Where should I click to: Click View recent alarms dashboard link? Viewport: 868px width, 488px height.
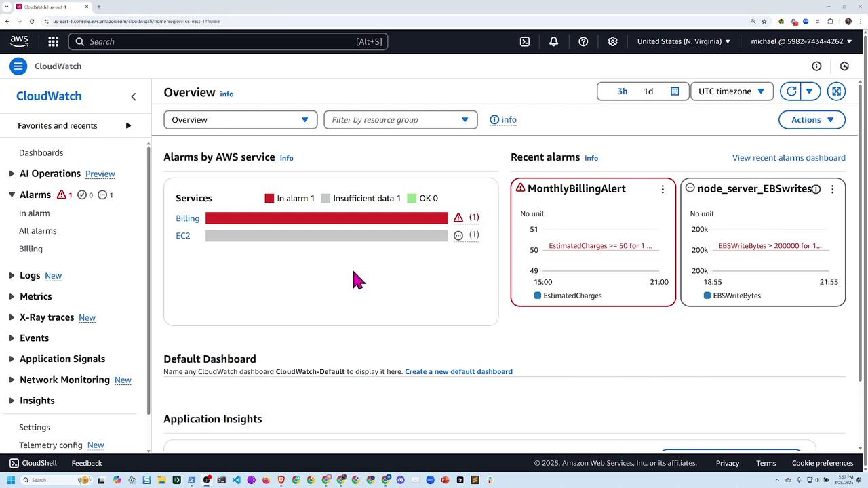[x=789, y=158]
